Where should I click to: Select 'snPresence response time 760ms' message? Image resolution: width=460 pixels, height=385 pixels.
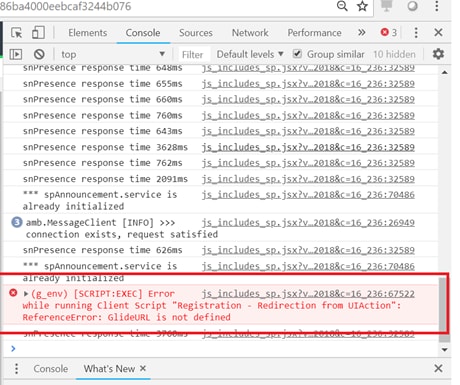tap(103, 116)
